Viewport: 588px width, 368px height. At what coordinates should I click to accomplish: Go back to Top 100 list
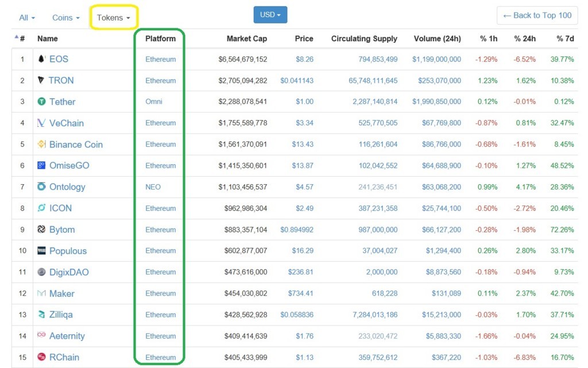[537, 16]
